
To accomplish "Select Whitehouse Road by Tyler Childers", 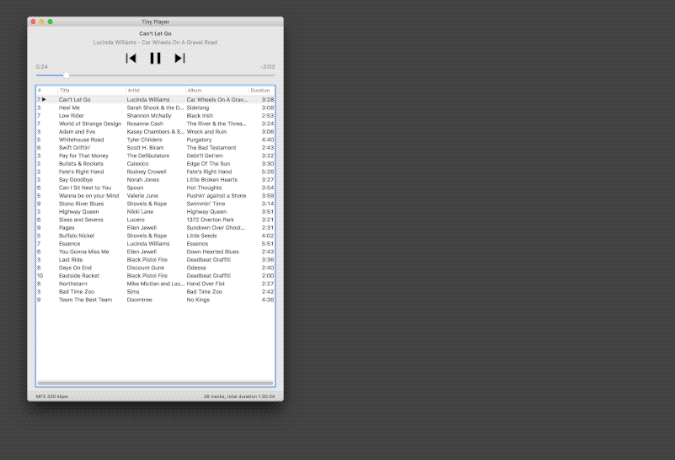I will click(x=155, y=139).
